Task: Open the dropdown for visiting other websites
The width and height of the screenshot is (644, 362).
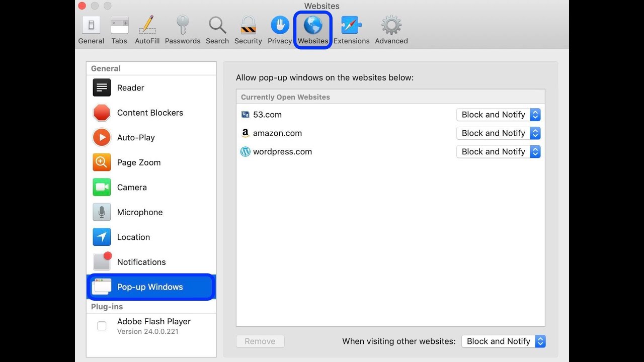Action: coord(503,341)
